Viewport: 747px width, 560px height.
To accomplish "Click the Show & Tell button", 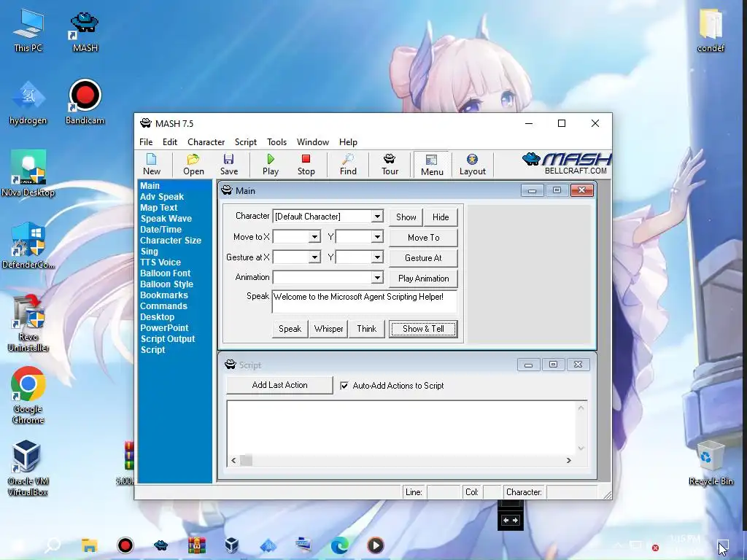I will pos(423,329).
